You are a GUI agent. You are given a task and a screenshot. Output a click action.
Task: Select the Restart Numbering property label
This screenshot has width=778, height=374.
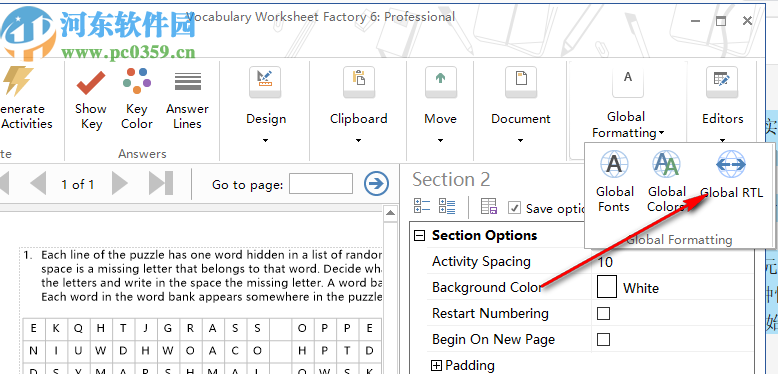click(490, 313)
